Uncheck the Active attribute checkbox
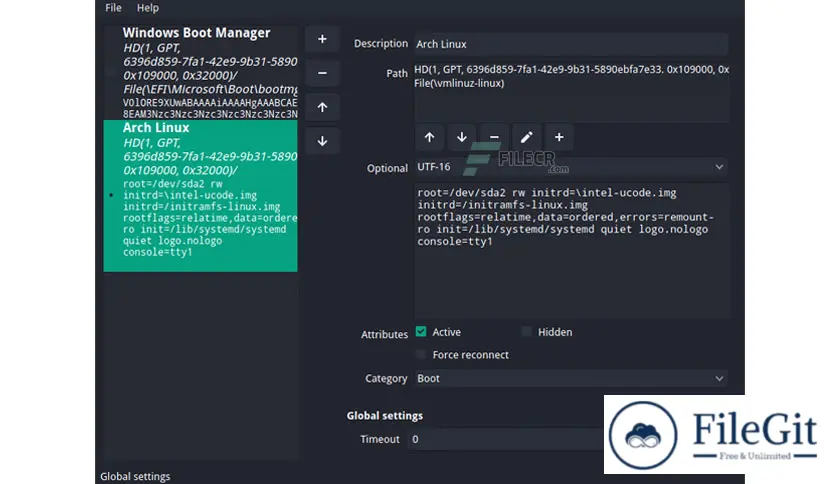The image size is (836, 484). tap(421, 332)
